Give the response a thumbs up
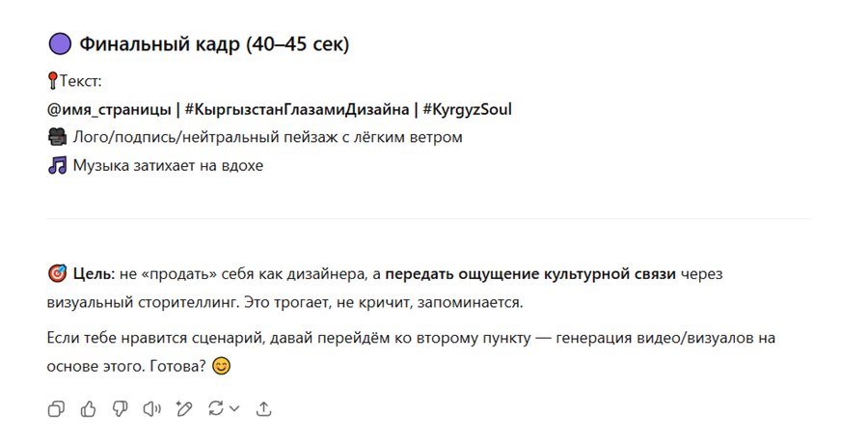The image size is (868, 446). tap(89, 408)
